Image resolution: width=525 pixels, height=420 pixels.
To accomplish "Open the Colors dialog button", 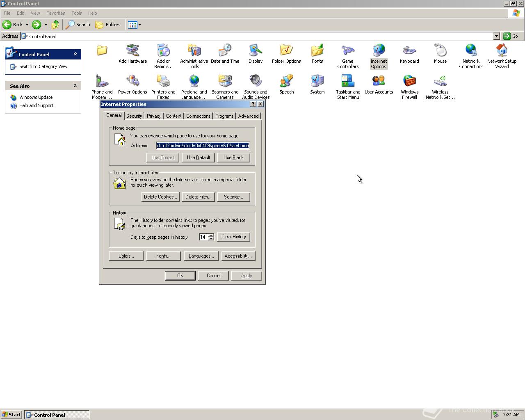I will [x=126, y=256].
